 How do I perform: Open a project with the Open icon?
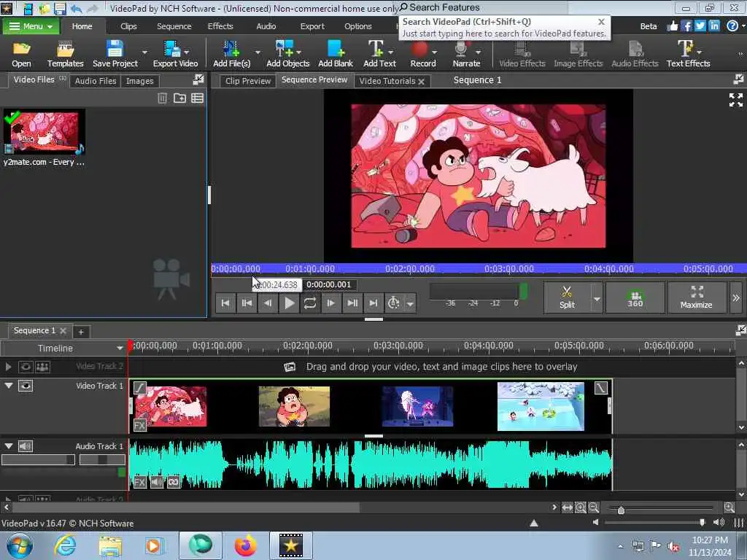[21, 54]
